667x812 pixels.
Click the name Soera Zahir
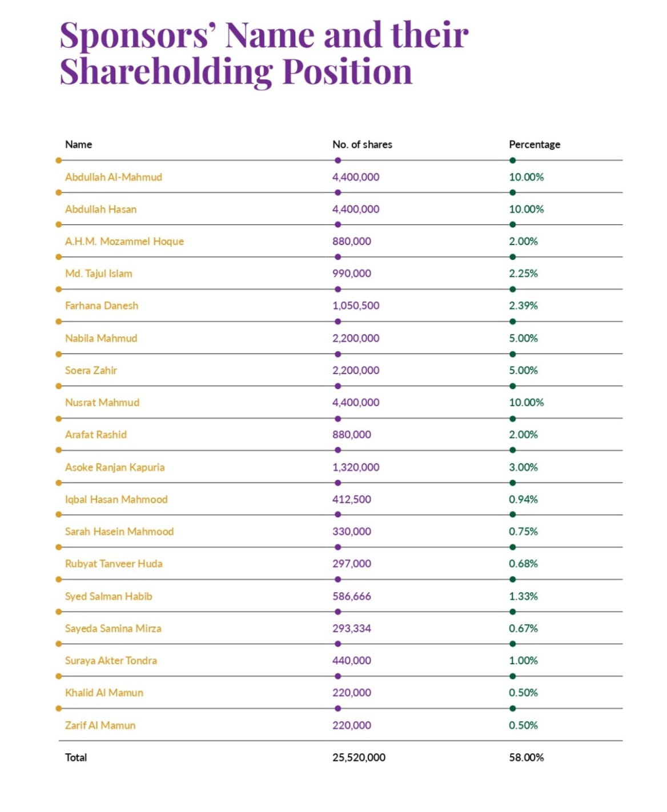click(91, 370)
